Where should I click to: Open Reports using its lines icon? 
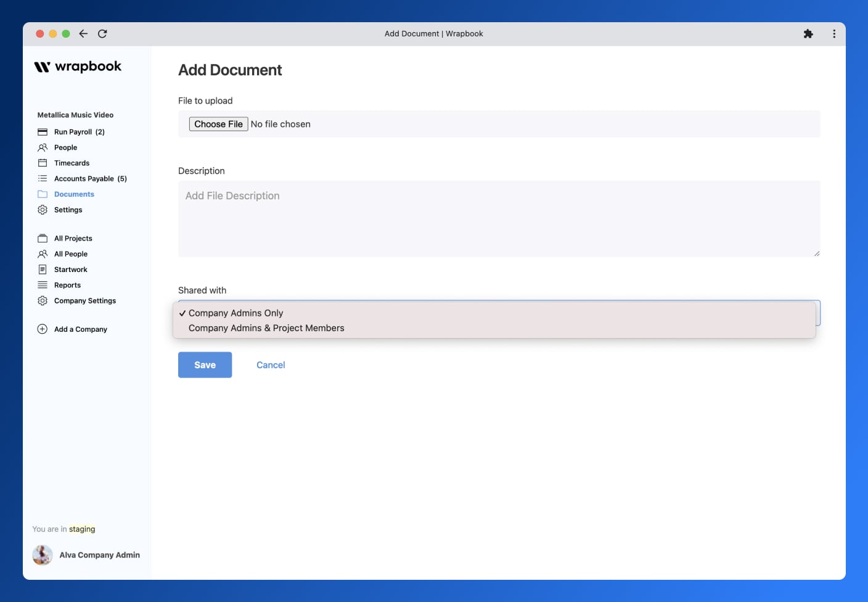(x=42, y=284)
